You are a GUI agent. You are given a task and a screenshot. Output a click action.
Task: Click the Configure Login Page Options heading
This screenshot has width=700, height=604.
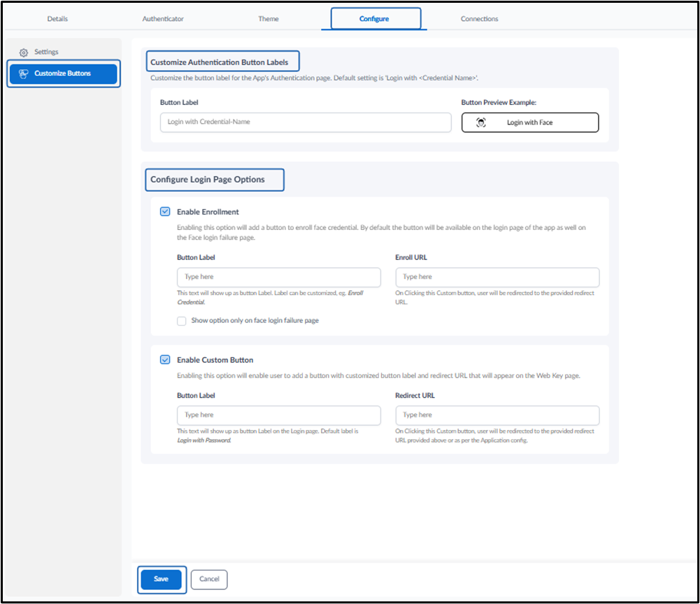pos(208,180)
